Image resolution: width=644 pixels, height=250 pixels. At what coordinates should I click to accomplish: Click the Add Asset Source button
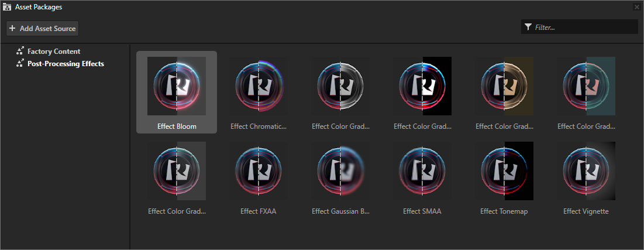(42, 28)
